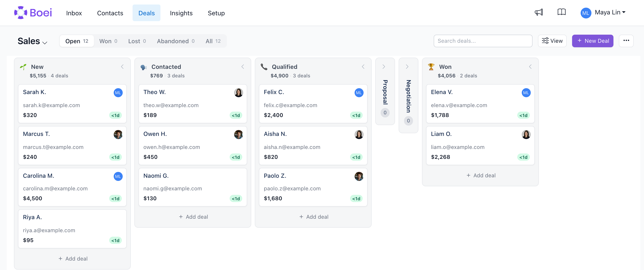Click the New Deal button
Viewport: 644px width, 270px height.
pyautogui.click(x=593, y=41)
